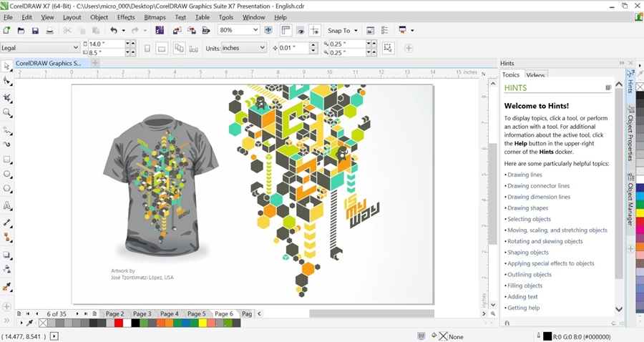Image resolution: width=644 pixels, height=342 pixels.
Task: Switch page to landscape orientation
Action: click(x=162, y=48)
